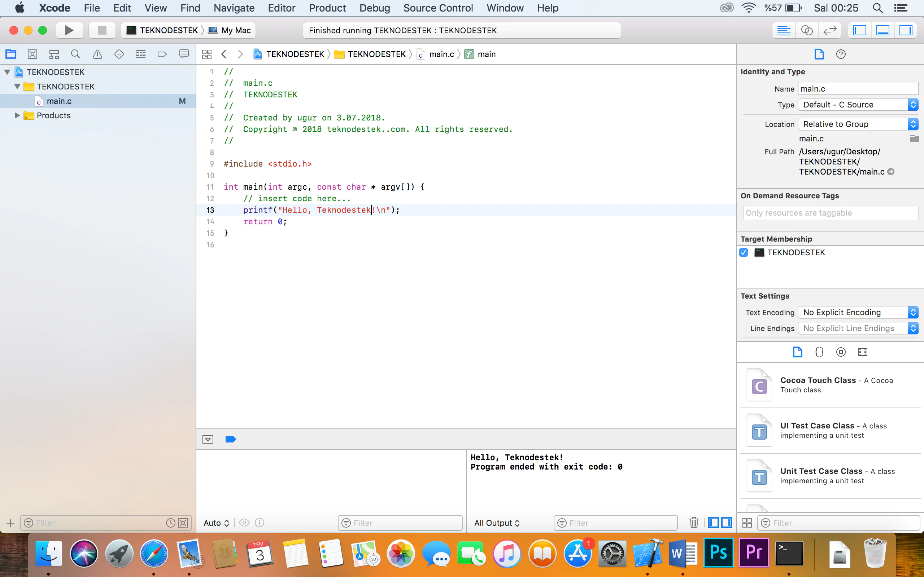Click the Name field containing main.c

point(858,89)
